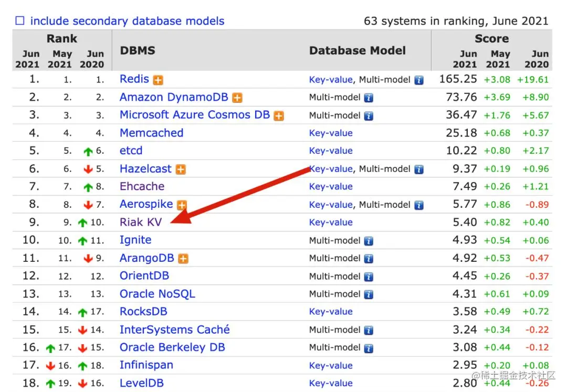567x392 pixels.
Task: Click the plus icon next to ArangoDB
Action: pyautogui.click(x=183, y=259)
